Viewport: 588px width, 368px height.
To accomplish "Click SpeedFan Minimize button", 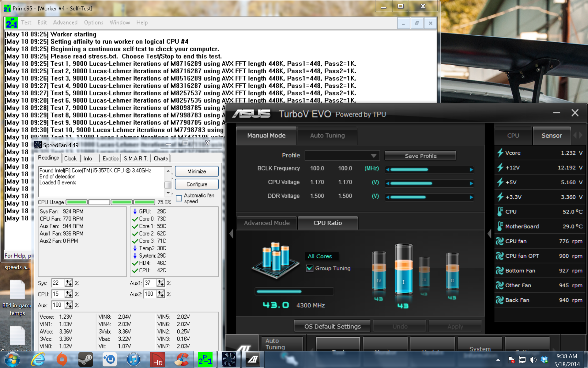I will pos(197,171).
